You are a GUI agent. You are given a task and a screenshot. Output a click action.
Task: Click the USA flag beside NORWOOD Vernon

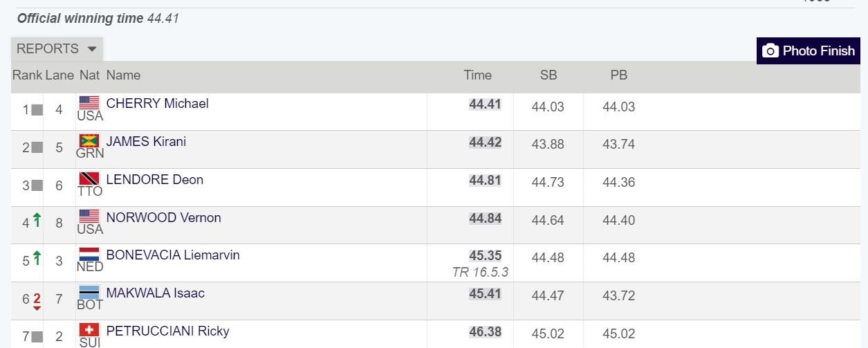click(x=89, y=217)
